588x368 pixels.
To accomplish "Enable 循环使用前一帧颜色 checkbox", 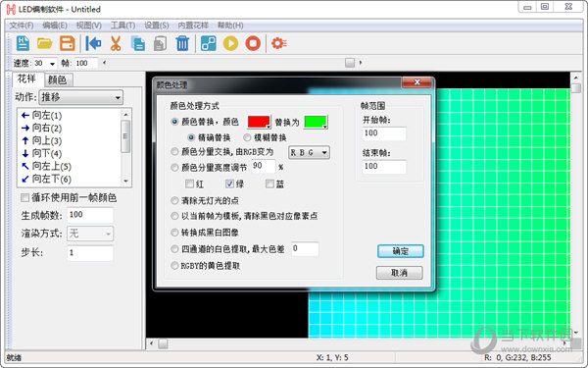I will [x=25, y=198].
